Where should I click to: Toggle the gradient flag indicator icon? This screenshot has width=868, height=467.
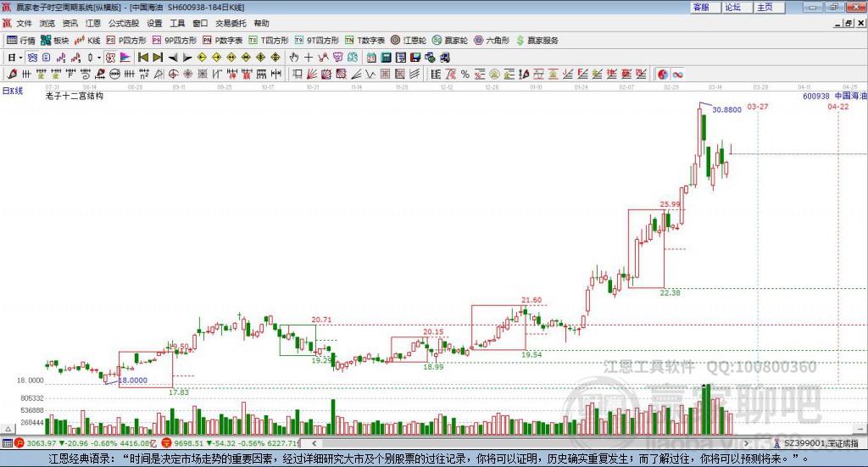(125, 58)
